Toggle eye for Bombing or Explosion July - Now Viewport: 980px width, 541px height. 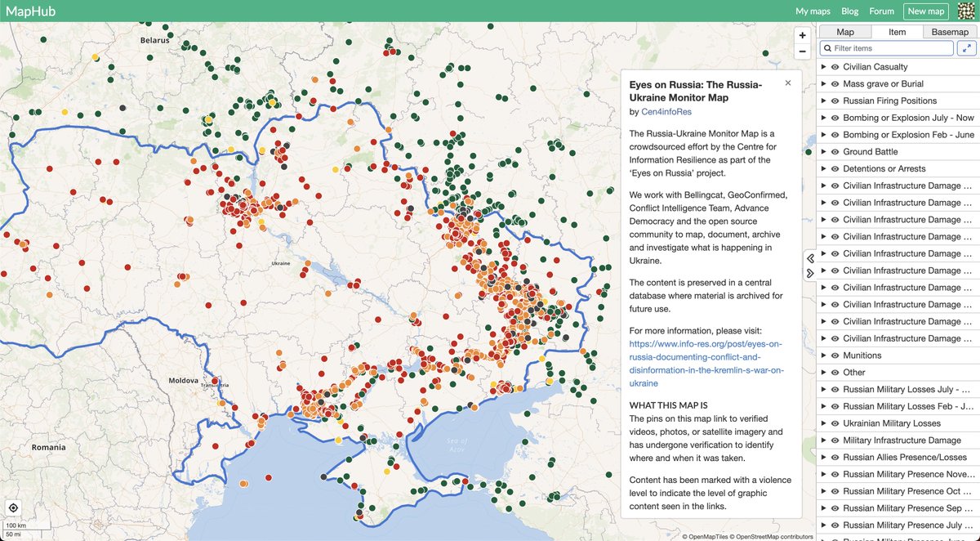[835, 118]
